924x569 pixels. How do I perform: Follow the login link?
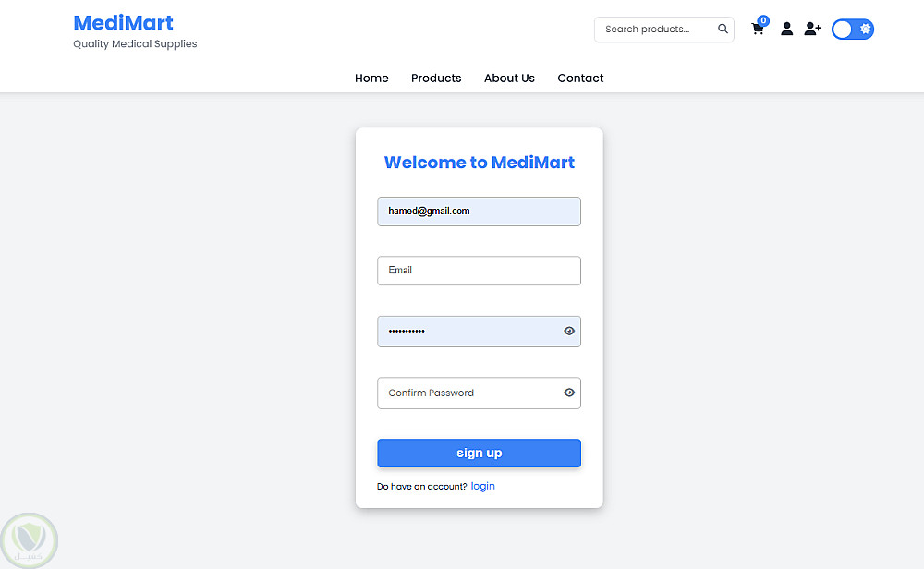click(482, 486)
